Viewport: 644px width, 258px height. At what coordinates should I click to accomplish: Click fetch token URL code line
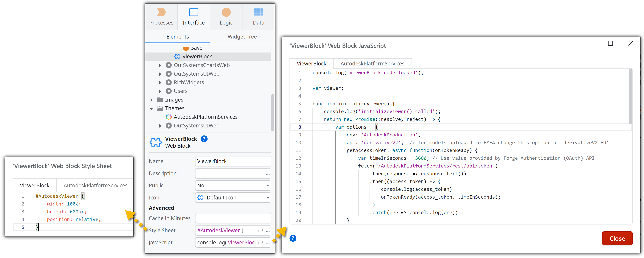[427, 166]
